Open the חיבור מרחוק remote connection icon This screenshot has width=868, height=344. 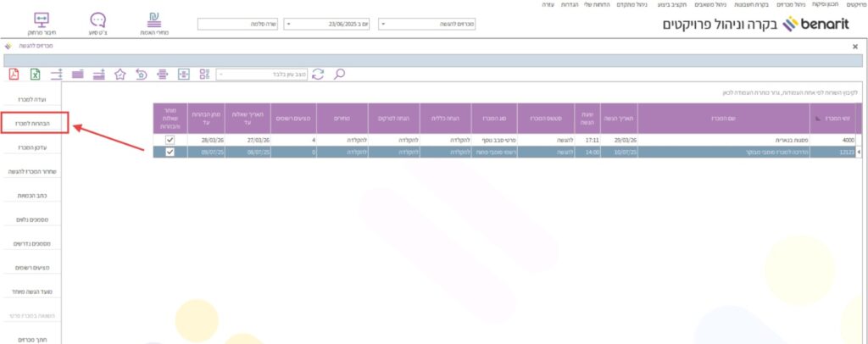(x=42, y=24)
